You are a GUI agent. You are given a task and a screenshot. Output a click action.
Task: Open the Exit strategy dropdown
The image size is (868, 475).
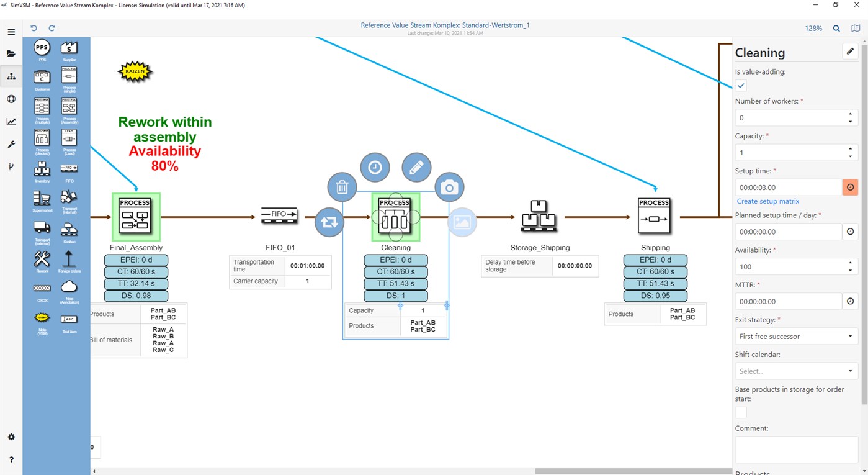(x=796, y=336)
